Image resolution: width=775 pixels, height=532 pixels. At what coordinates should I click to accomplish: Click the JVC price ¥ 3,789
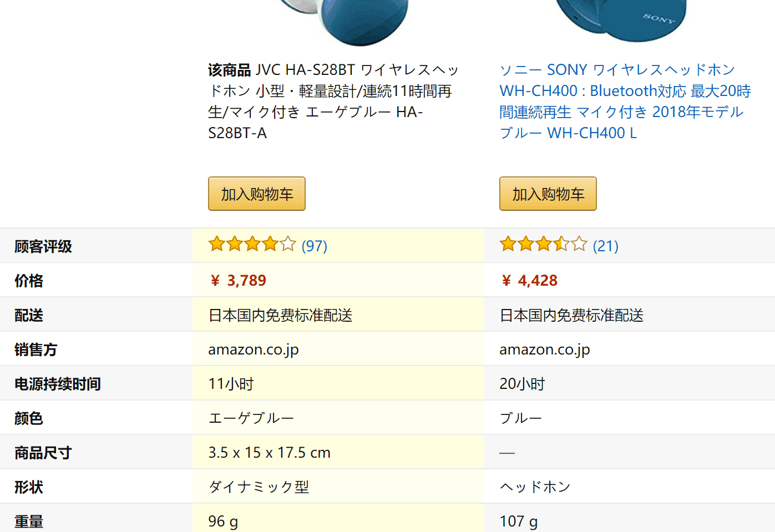[238, 281]
